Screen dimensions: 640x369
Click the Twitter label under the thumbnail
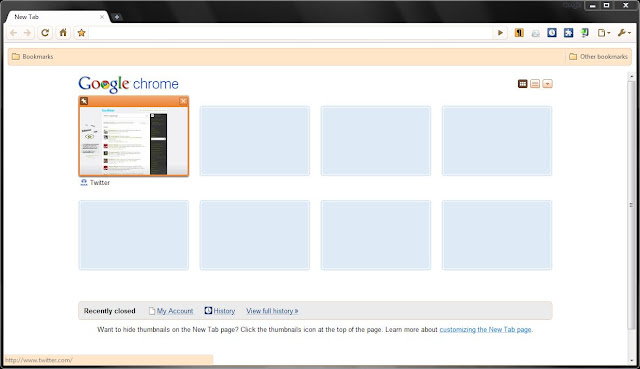point(100,182)
